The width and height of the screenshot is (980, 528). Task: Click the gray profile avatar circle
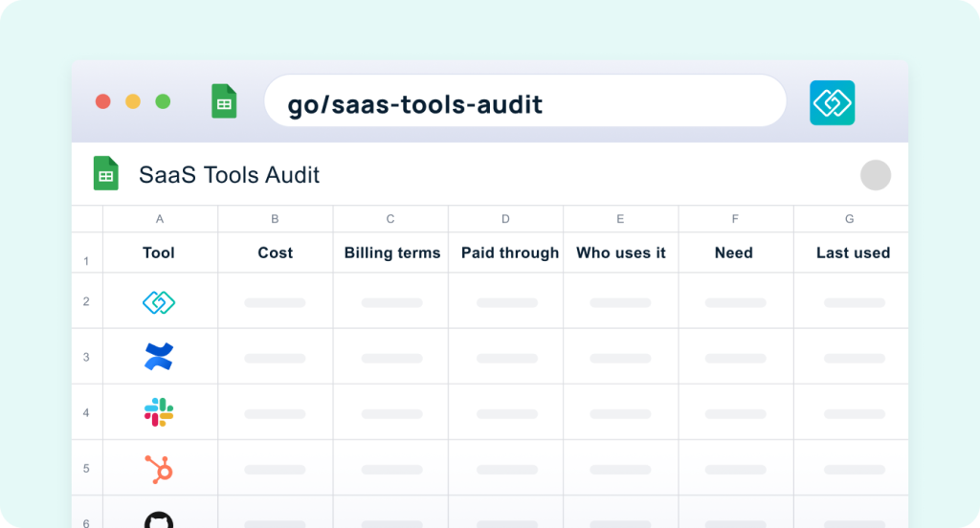[875, 175]
